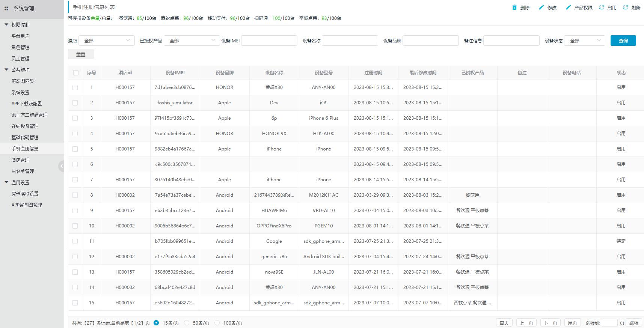The height and width of the screenshot is (328, 644).
Task: Go to 在线设备管理 in the sidebar
Action: coord(25,126)
